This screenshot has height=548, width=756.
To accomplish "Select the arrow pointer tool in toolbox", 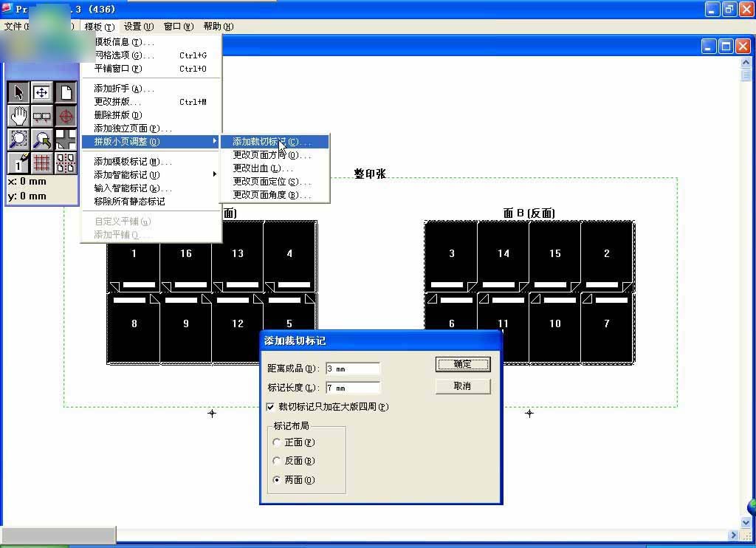I will coord(18,92).
